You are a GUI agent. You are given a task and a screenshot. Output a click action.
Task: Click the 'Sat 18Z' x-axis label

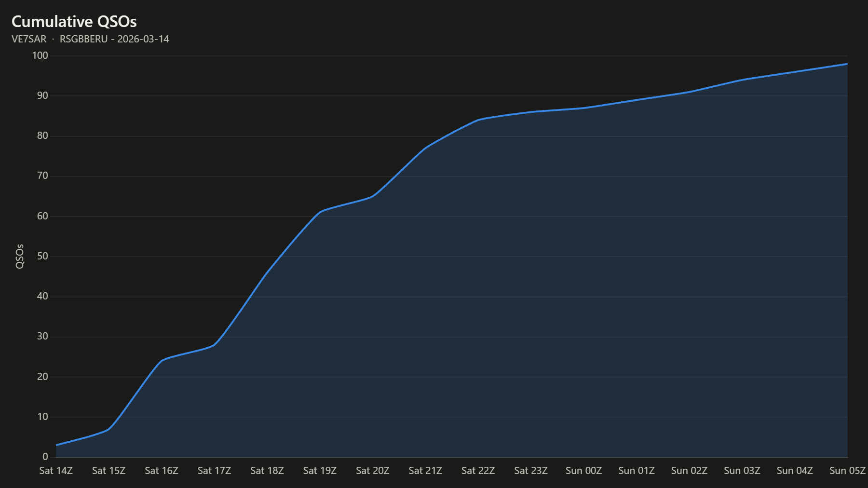point(267,471)
